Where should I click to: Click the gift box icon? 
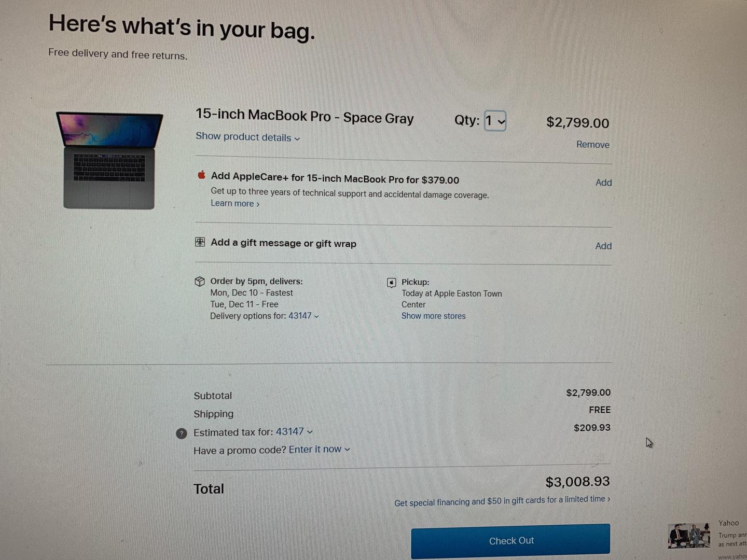click(200, 242)
